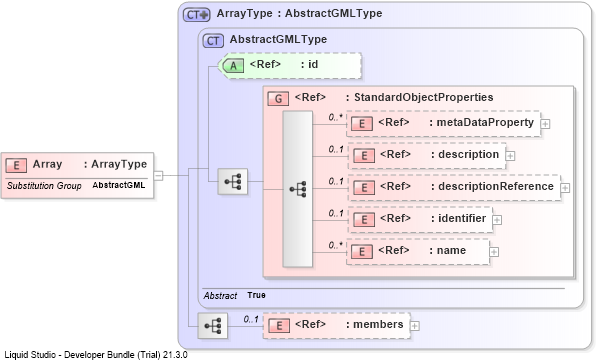Click the E icon of name element

[x=361, y=251]
